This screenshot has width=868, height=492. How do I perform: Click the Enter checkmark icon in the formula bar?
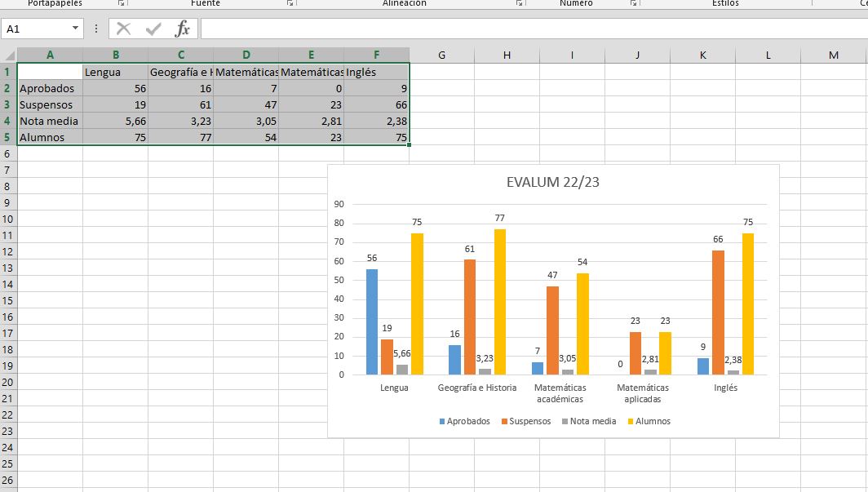tap(153, 28)
